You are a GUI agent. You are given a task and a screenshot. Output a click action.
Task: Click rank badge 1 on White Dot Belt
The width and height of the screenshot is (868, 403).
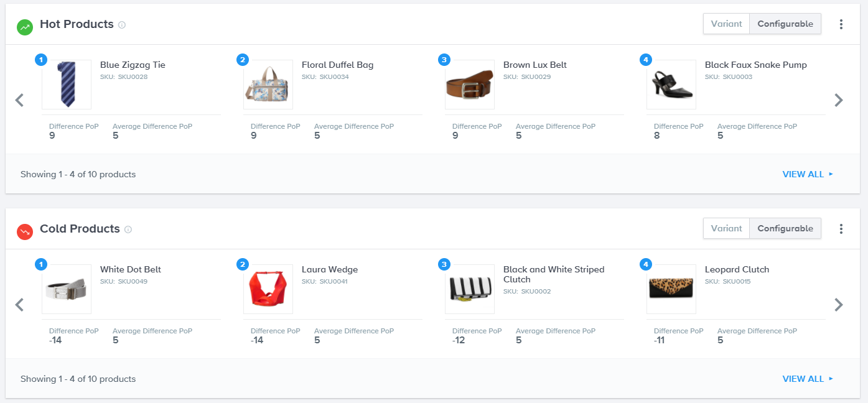41,264
